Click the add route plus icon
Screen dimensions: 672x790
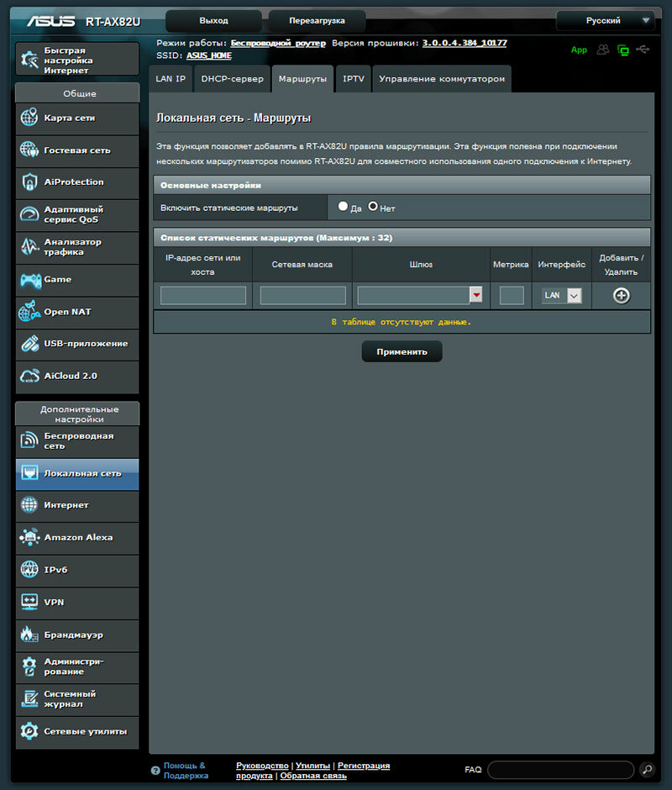[621, 296]
